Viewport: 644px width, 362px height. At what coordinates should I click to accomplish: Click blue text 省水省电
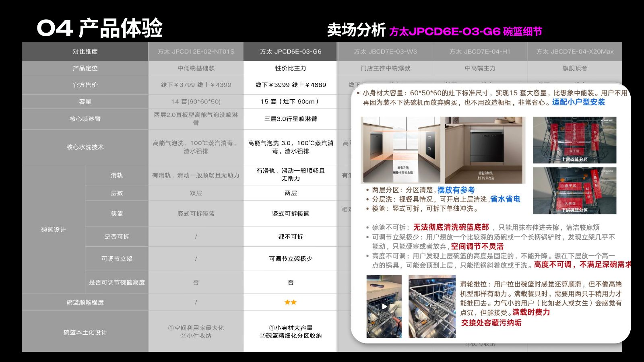[505, 199]
